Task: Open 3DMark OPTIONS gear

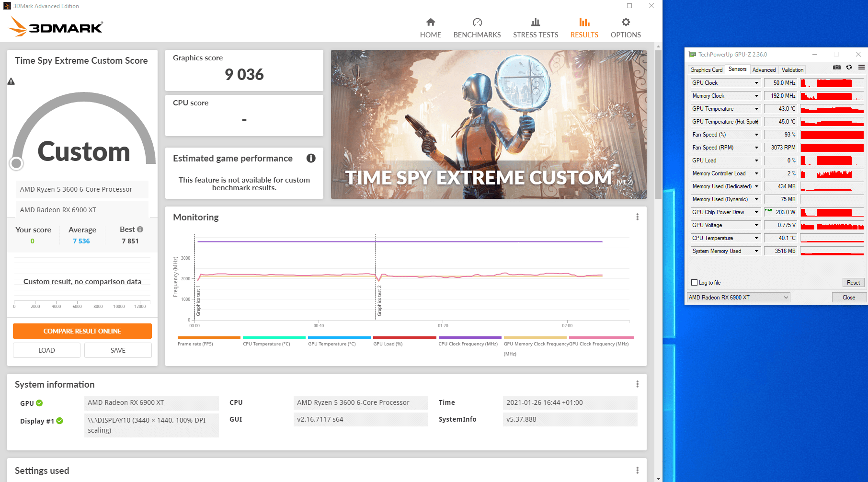Action: pyautogui.click(x=626, y=28)
